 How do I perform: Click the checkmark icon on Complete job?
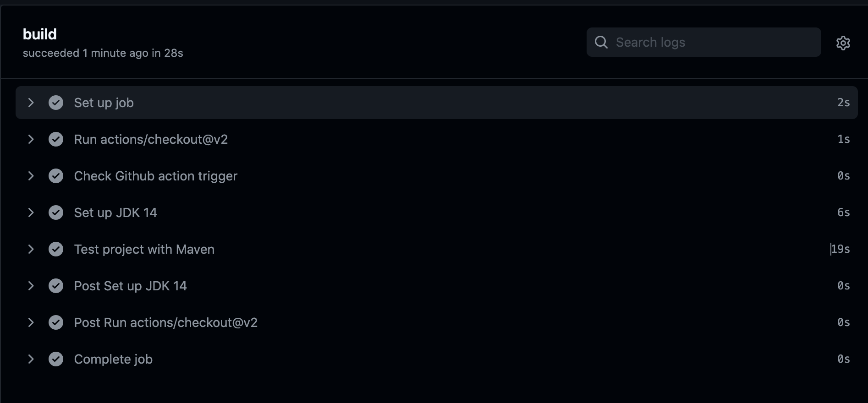(56, 359)
